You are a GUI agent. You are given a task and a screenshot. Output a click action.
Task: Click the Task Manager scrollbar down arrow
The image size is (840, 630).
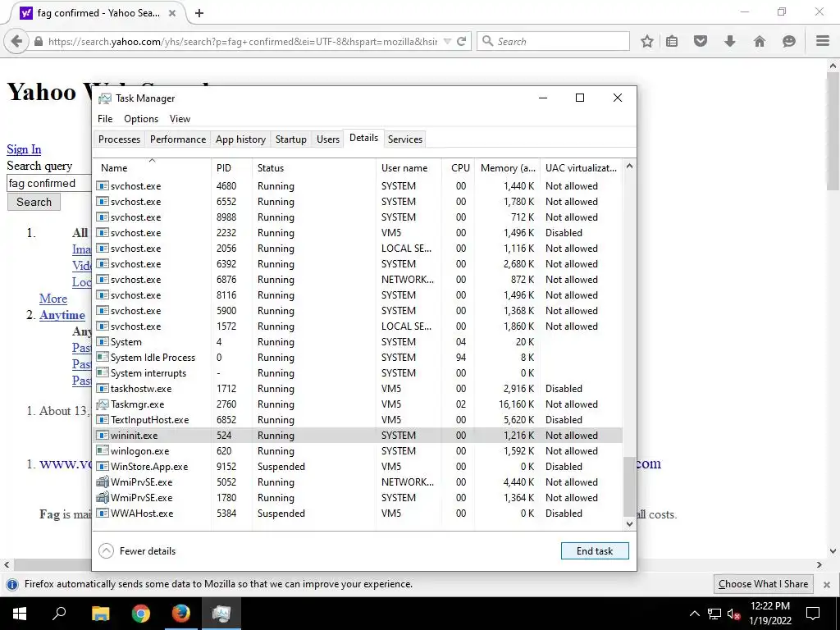629,524
